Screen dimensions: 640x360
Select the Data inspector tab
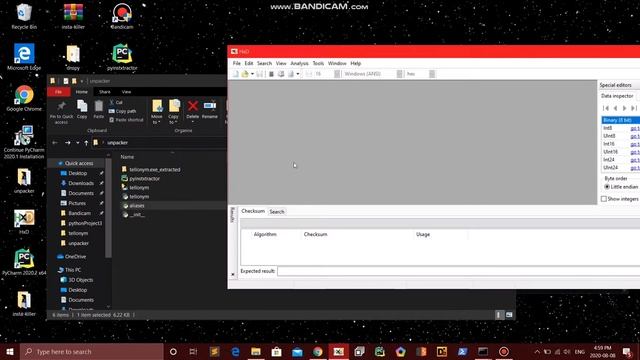617,96
